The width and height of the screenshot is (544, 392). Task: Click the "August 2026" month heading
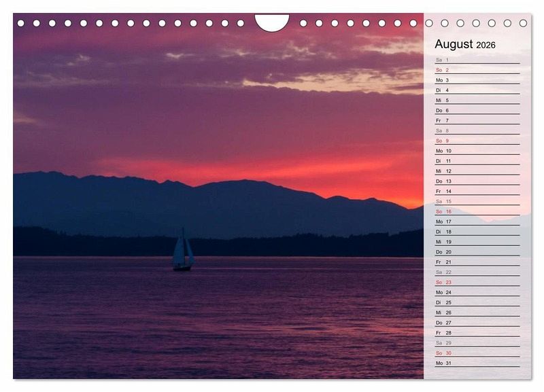click(x=465, y=44)
